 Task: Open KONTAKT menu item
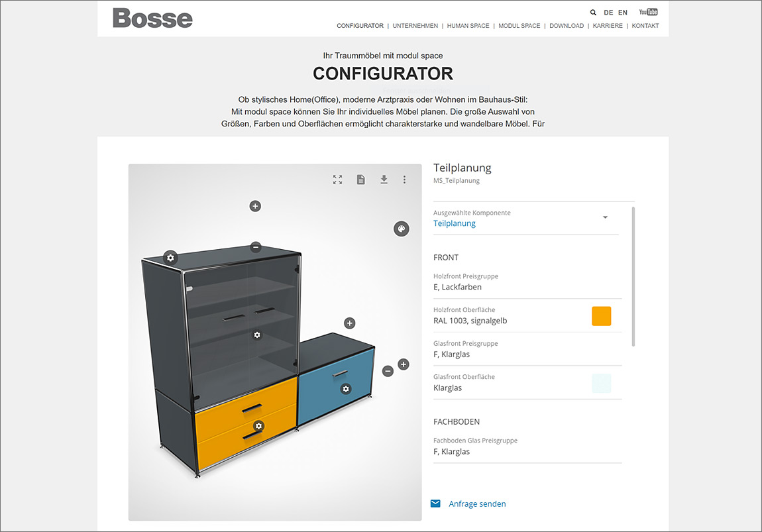[645, 26]
